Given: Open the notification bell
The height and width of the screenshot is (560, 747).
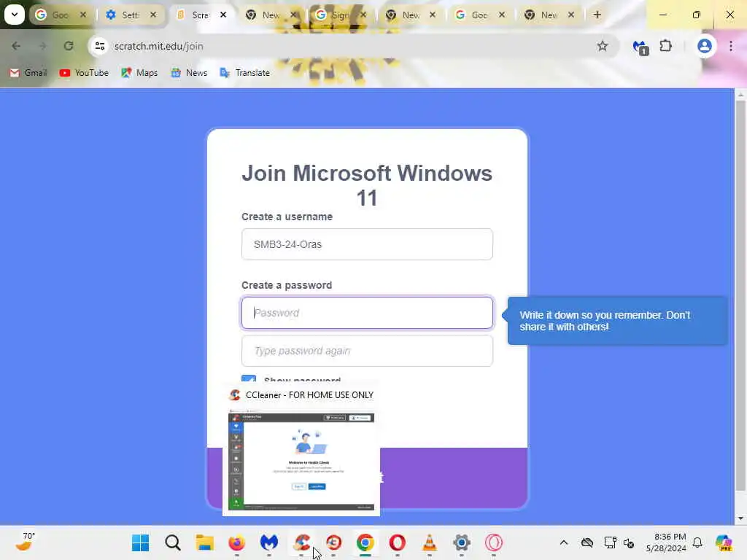Looking at the screenshot, I should coord(697,542).
